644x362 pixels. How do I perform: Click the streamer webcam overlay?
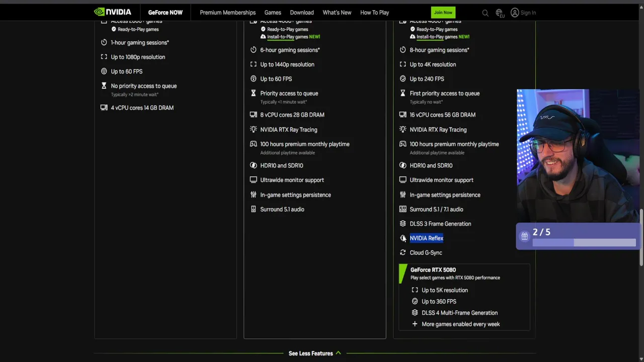(578, 156)
